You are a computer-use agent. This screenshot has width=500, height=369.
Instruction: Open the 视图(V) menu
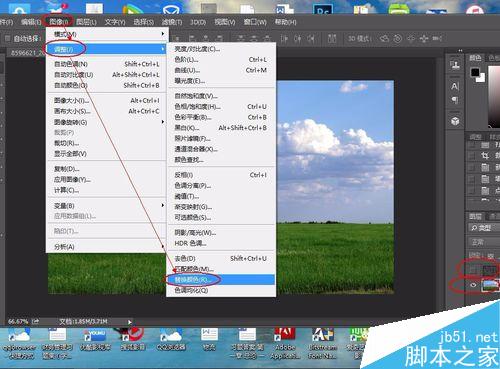click(x=225, y=22)
